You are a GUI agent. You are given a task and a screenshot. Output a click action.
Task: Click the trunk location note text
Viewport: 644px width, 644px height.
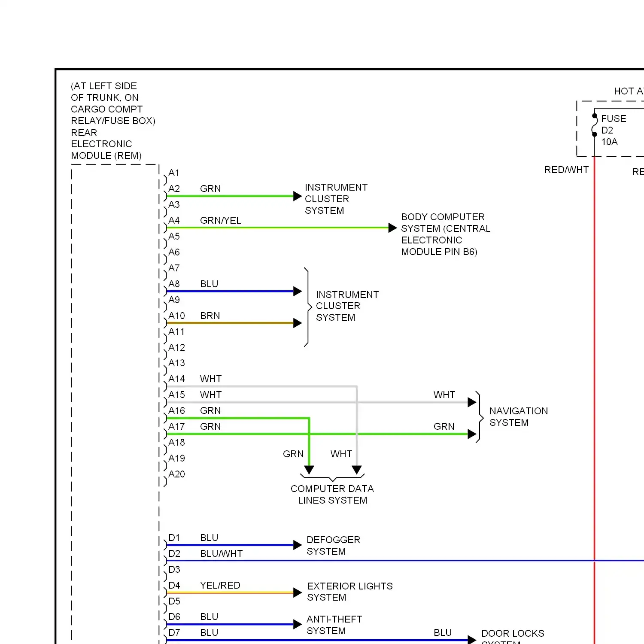[113, 103]
